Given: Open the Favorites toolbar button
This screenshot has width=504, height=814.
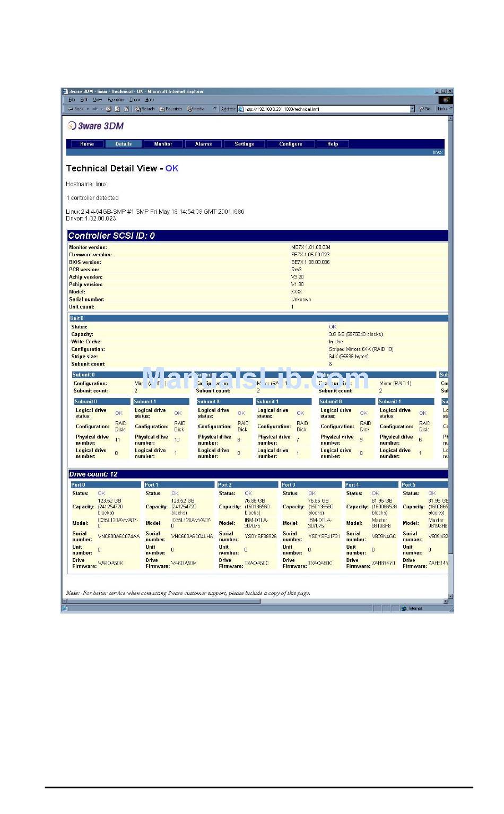Looking at the screenshot, I should click(x=171, y=109).
